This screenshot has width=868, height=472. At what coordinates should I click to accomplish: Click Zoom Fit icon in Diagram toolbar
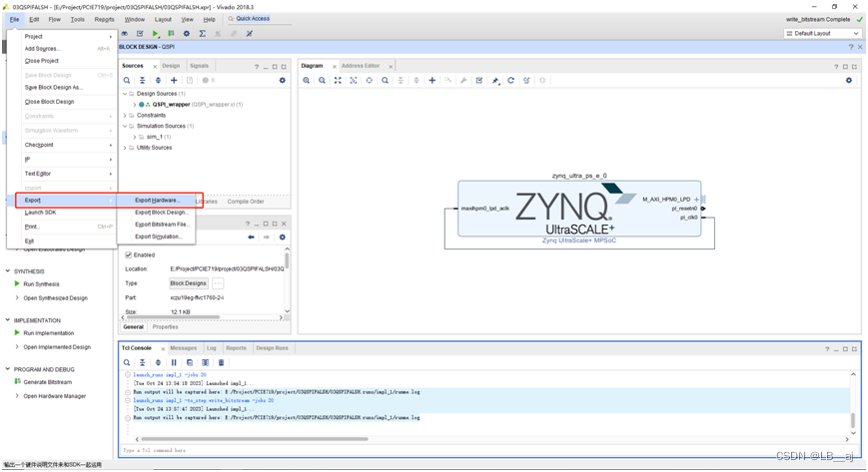click(338, 80)
